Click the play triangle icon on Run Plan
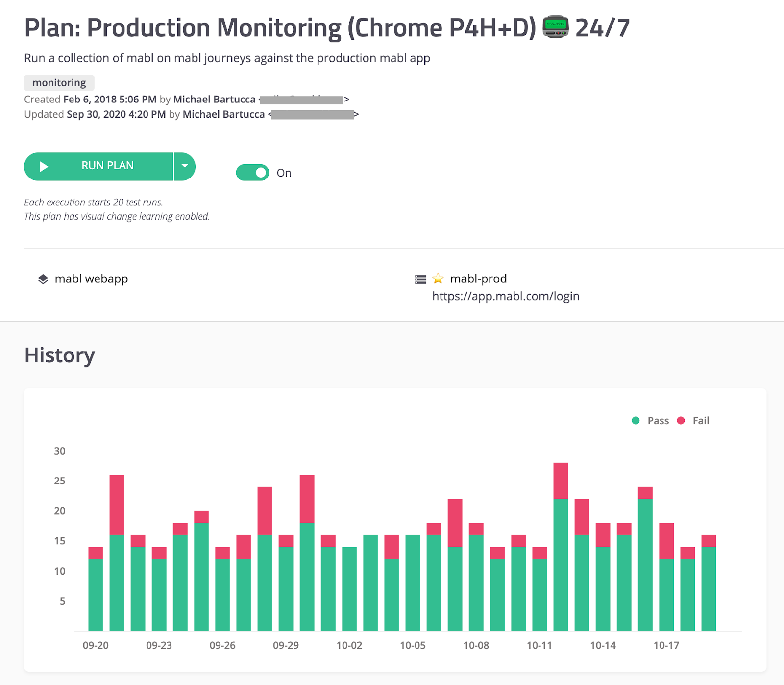Viewport: 784px width, 685px height. click(44, 167)
